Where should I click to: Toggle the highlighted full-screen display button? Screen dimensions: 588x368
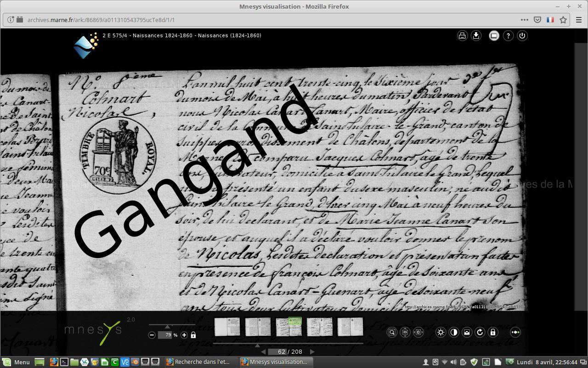(494, 36)
